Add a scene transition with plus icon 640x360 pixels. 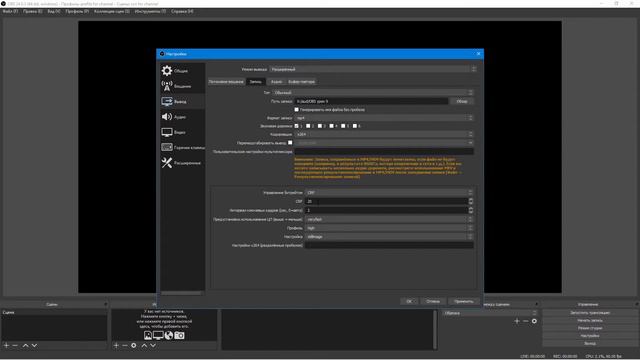tap(517, 321)
